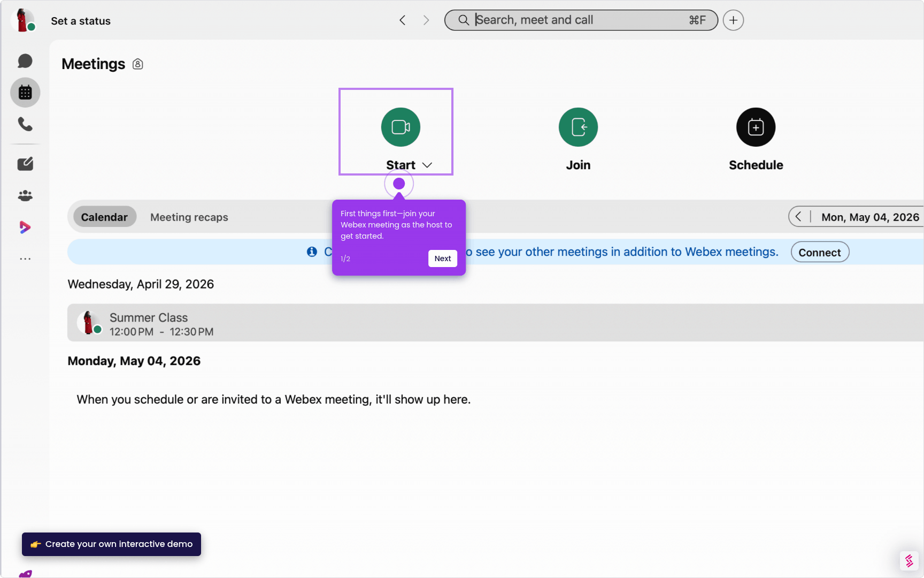Open the Calling phone icon

tap(25, 124)
